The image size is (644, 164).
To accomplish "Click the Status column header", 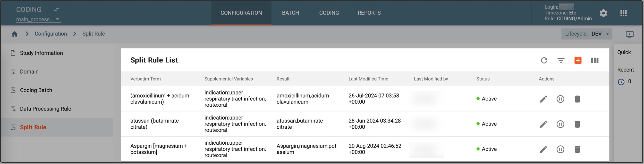I will (483, 79).
